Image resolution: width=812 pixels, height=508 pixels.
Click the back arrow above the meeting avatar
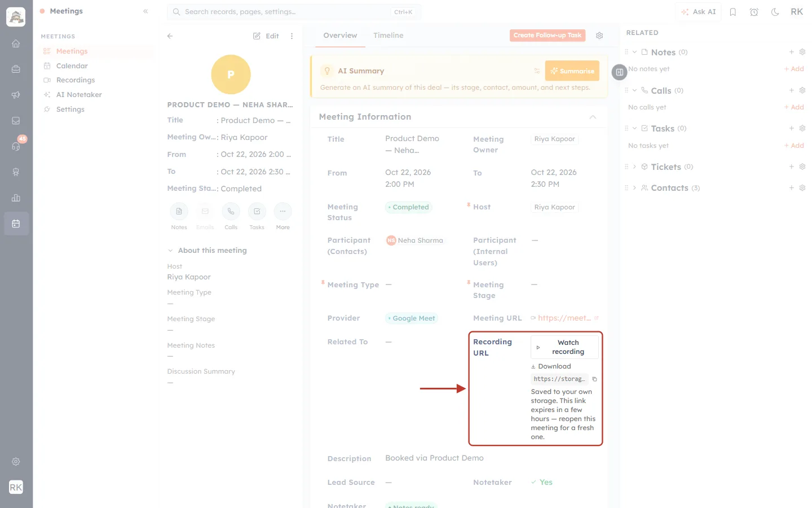coord(170,36)
